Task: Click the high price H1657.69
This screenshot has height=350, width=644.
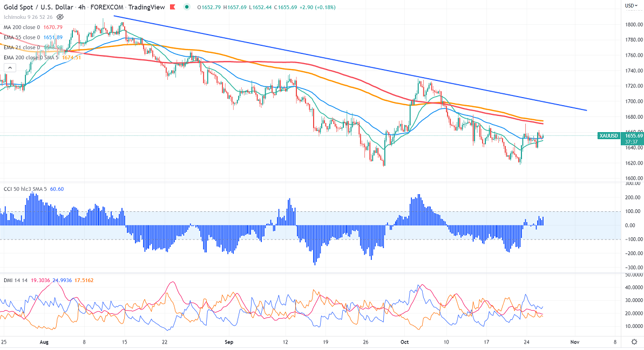Action: tap(234, 8)
